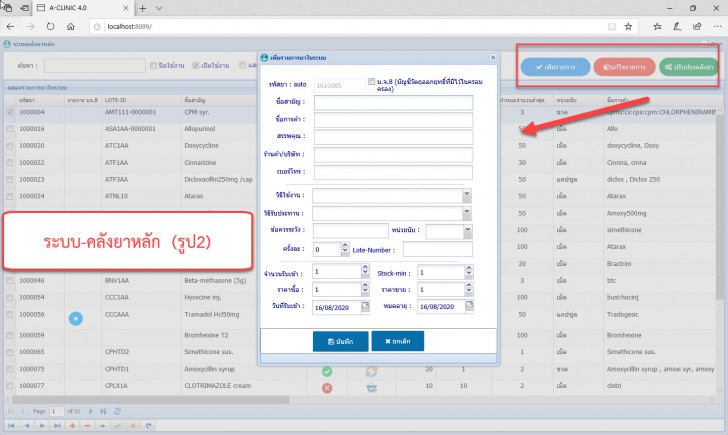Move to first record in bottom navigator

[x=11, y=425]
